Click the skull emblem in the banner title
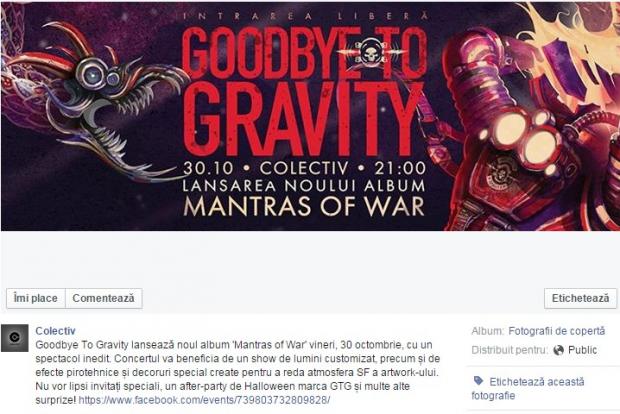Image resolution: width=620 pixels, height=414 pixels. point(370,52)
